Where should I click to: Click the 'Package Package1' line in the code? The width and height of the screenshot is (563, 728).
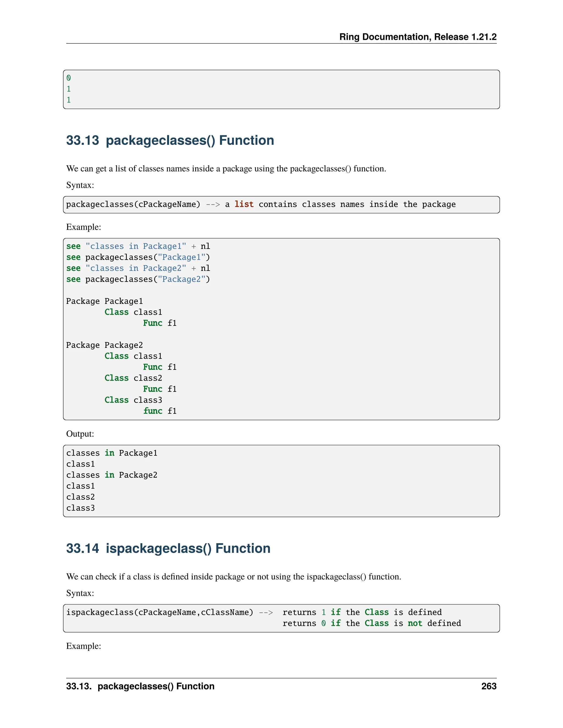[x=104, y=301]
